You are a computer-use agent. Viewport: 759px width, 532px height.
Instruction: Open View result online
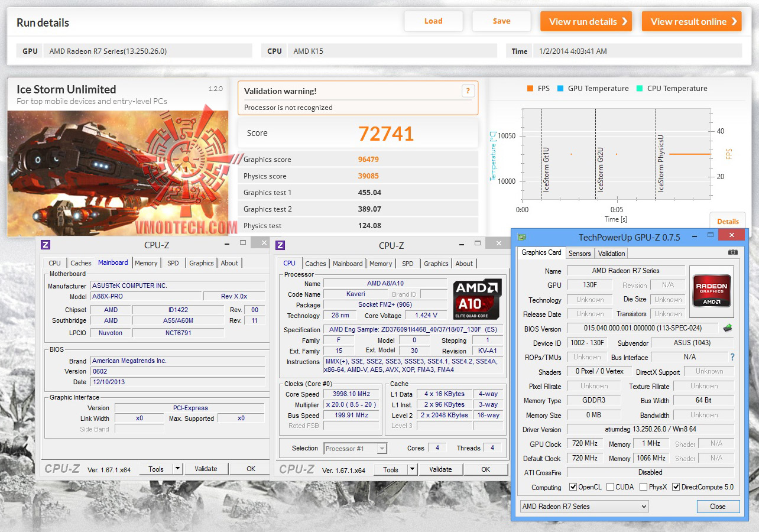[x=692, y=21]
